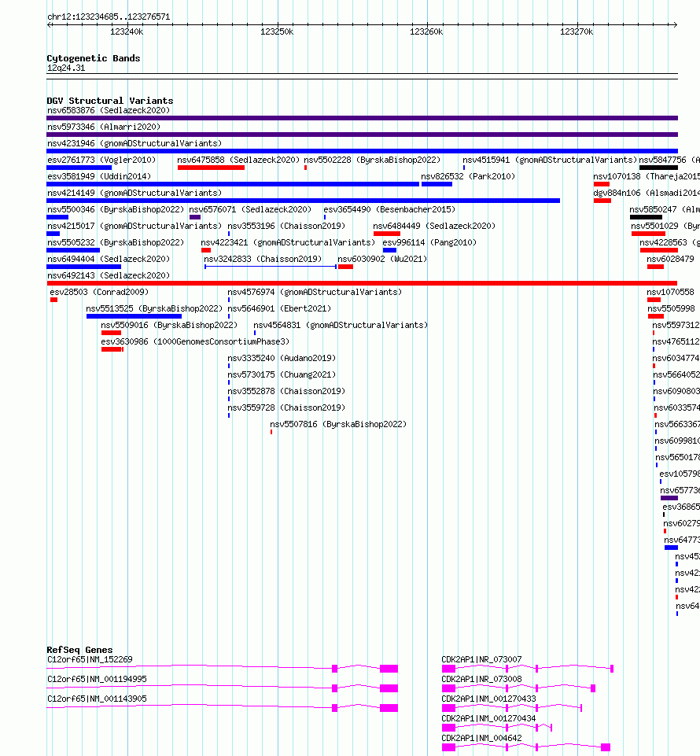Click the nsv4223421 gnomAD variant label

coord(288,242)
